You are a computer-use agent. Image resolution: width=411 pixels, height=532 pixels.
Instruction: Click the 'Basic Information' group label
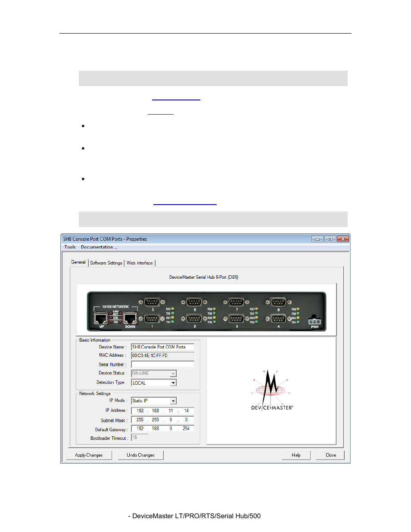pyautogui.click(x=95, y=340)
